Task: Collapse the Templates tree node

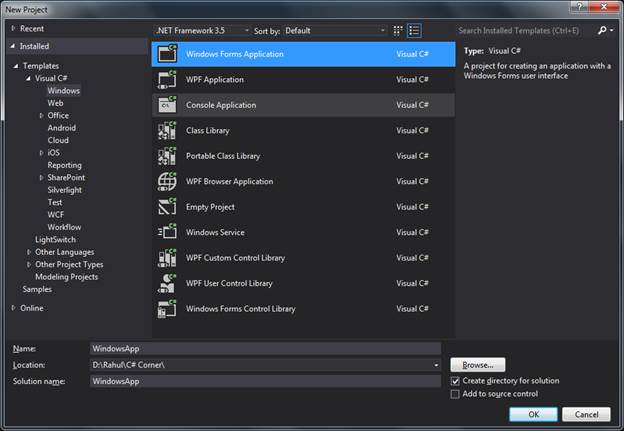Action: pos(16,66)
